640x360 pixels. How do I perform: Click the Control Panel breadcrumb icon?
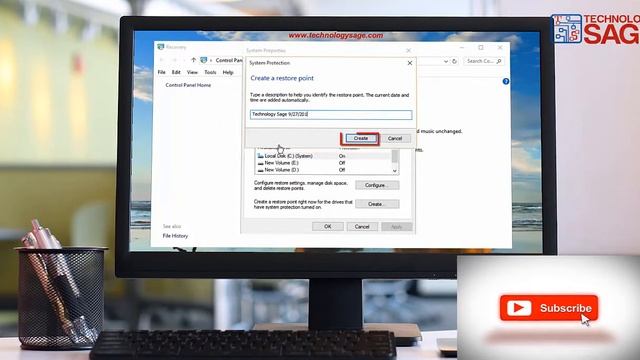pyautogui.click(x=204, y=60)
